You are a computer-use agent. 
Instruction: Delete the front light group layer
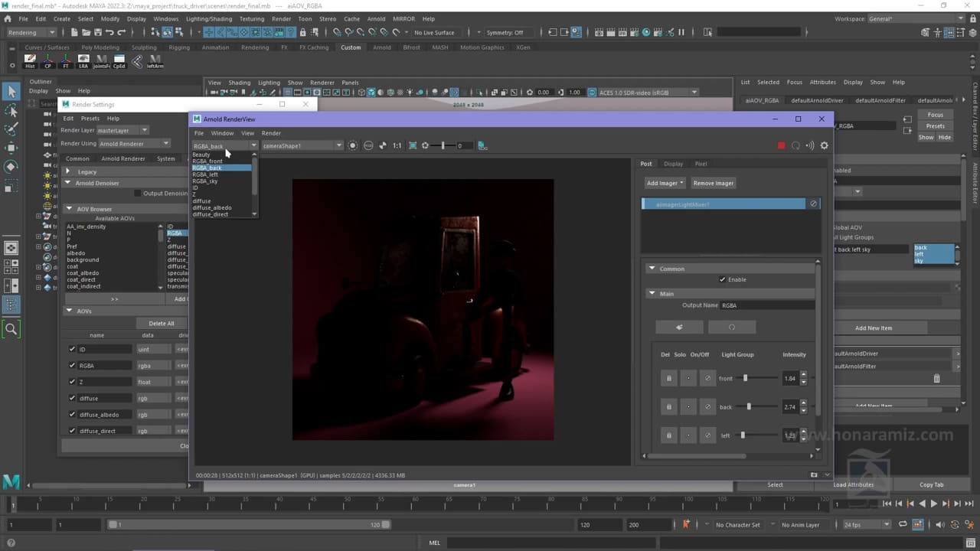tap(668, 378)
